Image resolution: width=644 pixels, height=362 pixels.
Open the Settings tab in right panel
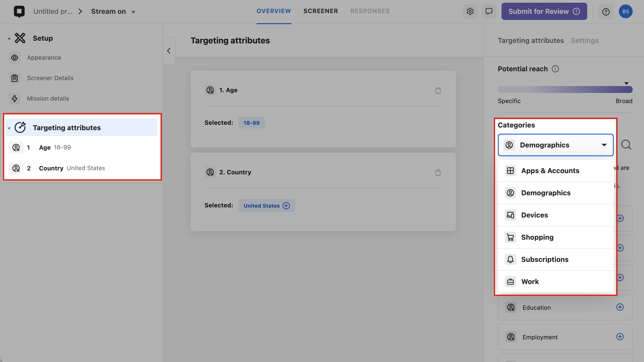click(584, 40)
